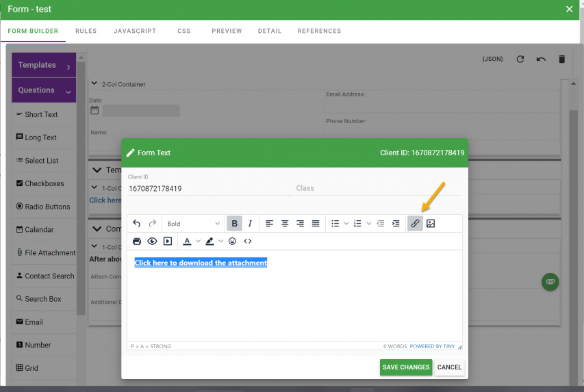Collapse the Questions sidebar section
Image resolution: width=584 pixels, height=392 pixels.
click(68, 91)
